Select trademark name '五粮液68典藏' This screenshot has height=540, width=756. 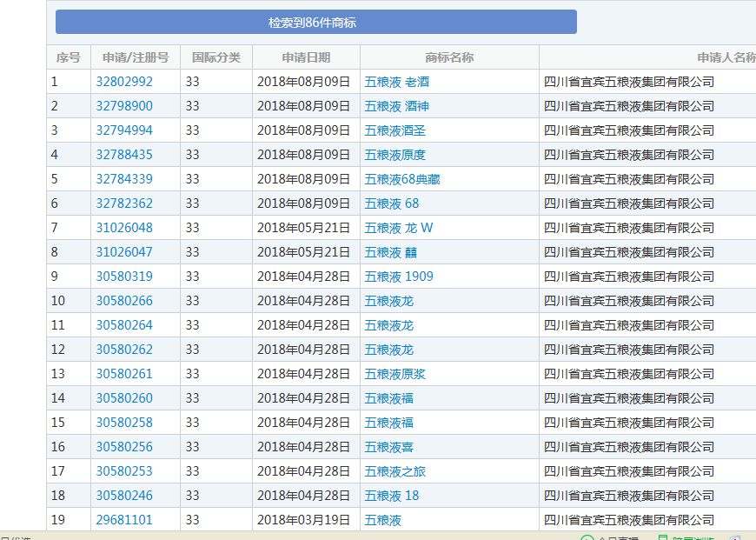tap(402, 179)
